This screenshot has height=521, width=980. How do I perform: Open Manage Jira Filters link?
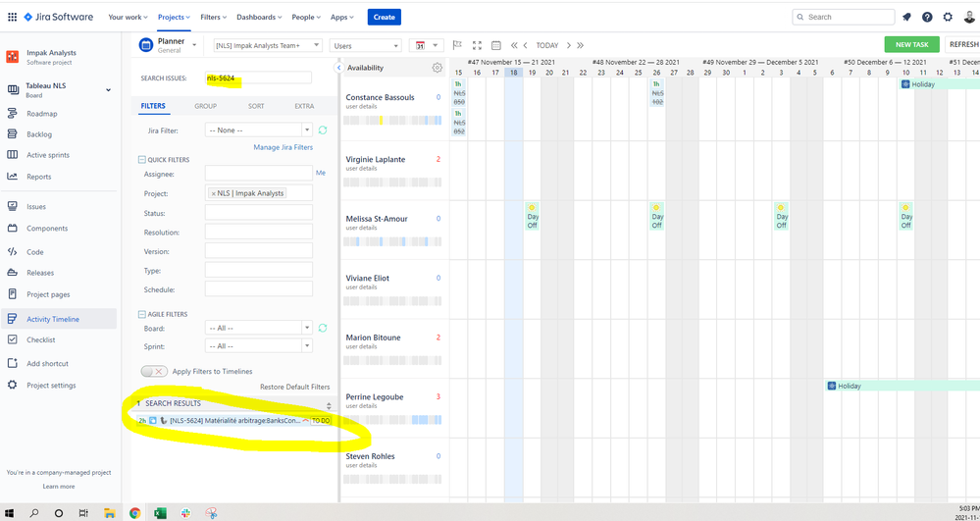tap(284, 147)
